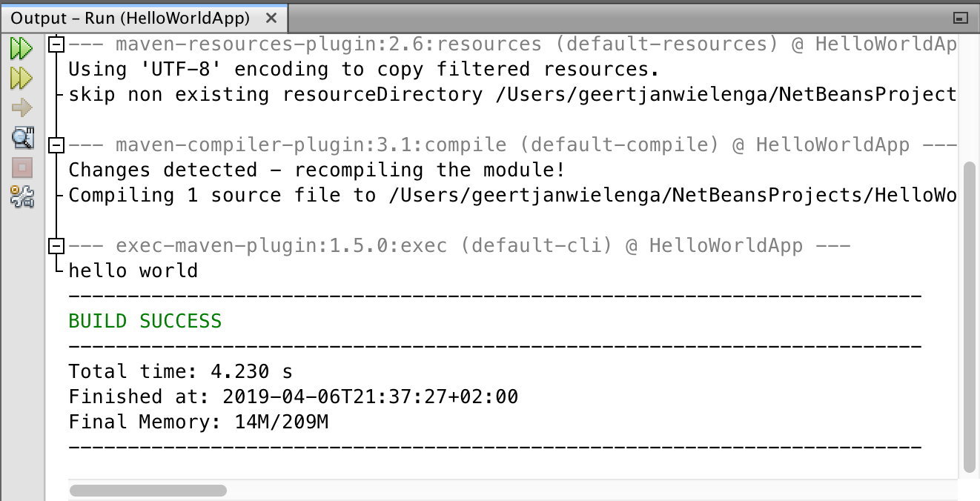Click the BUILD SUCCESS message
The image size is (980, 501).
tap(145, 322)
